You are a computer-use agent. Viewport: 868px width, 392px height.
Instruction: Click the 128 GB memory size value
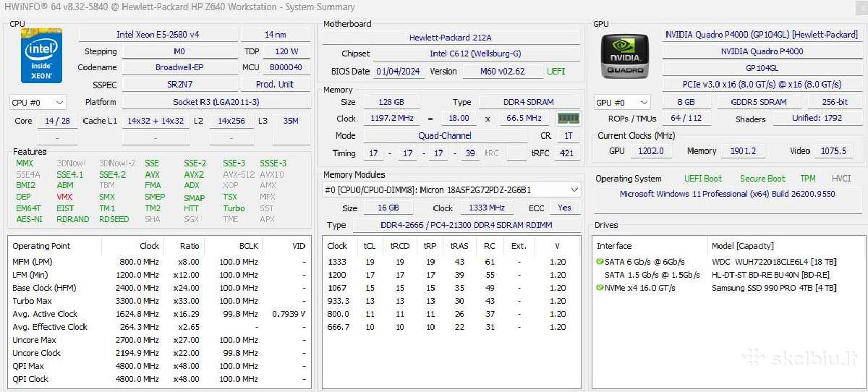(x=390, y=102)
